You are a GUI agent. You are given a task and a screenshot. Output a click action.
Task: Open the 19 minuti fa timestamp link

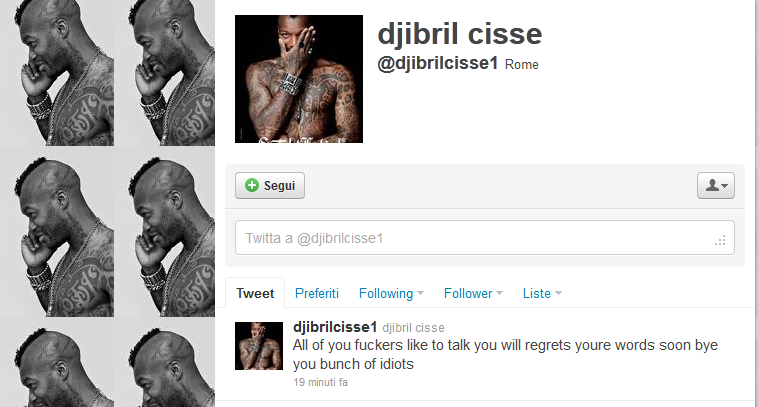[320, 382]
